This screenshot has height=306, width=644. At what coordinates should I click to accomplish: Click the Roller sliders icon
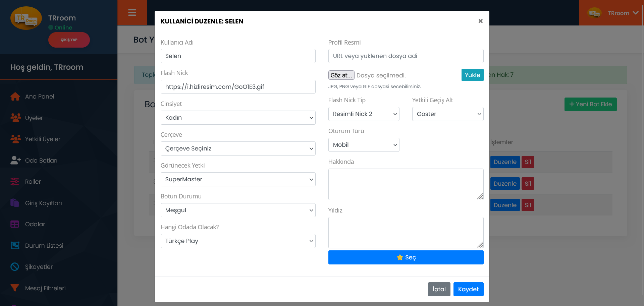pyautogui.click(x=15, y=182)
